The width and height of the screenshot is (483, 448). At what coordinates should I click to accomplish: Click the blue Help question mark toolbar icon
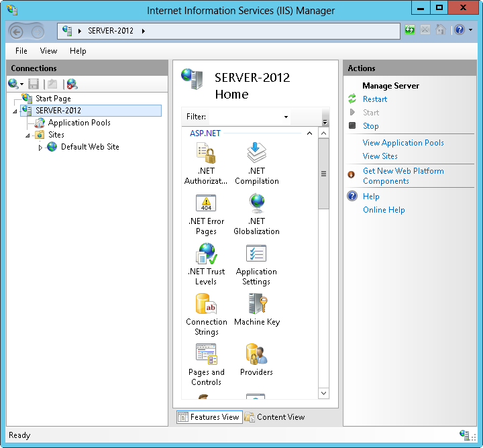(460, 30)
